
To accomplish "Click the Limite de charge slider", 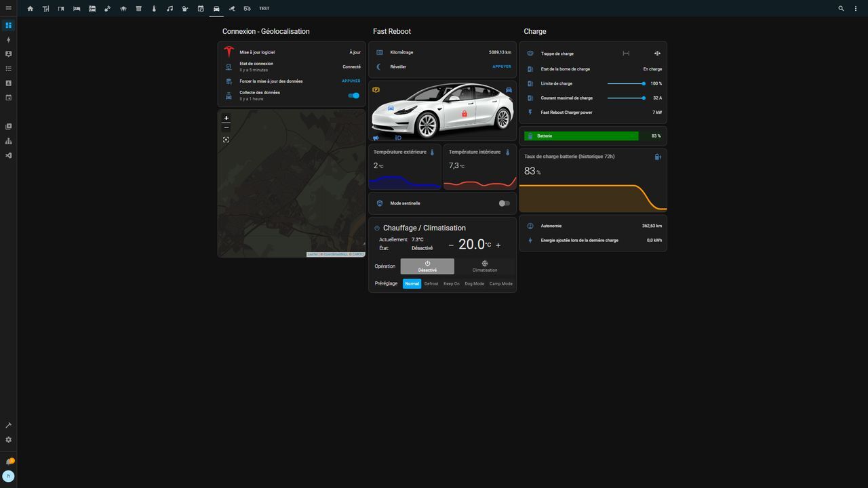I will click(x=625, y=83).
